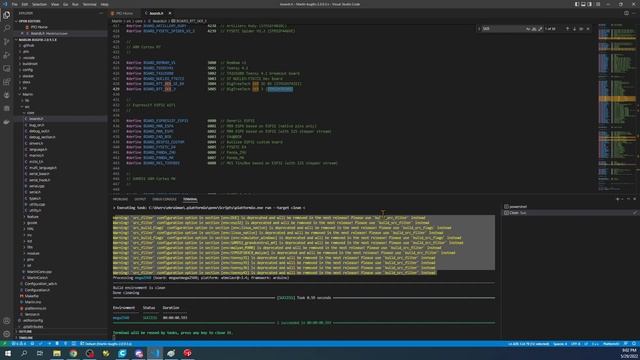Open the Remote Explorer view

(x=7, y=69)
